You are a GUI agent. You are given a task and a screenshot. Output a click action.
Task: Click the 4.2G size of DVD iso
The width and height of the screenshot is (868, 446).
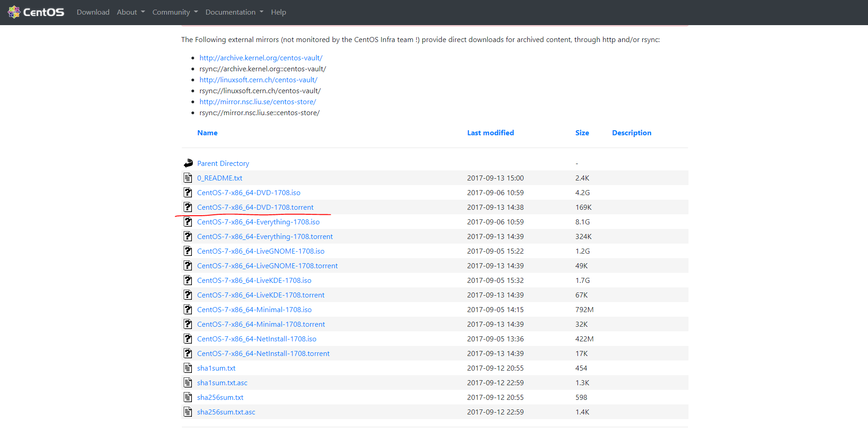pos(582,192)
